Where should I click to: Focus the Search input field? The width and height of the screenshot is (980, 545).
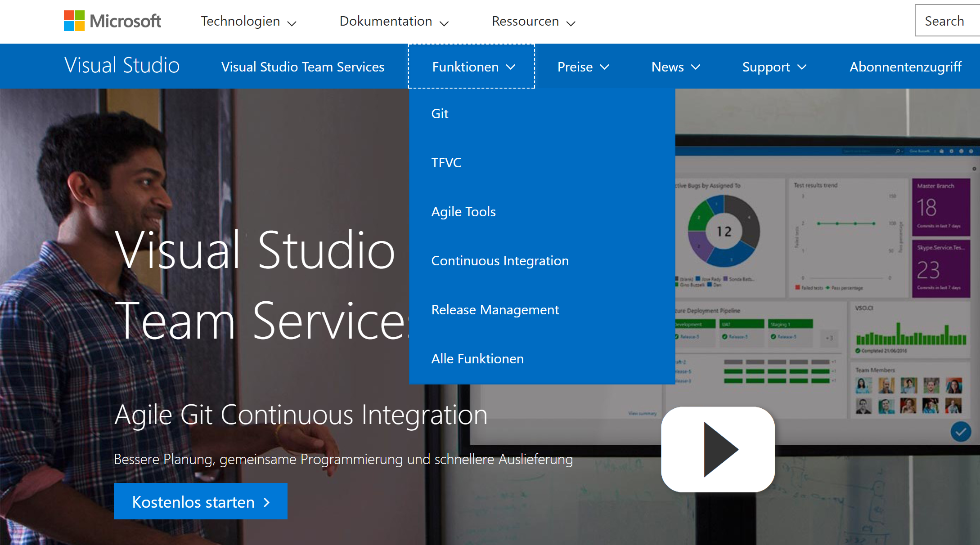[x=947, y=21]
